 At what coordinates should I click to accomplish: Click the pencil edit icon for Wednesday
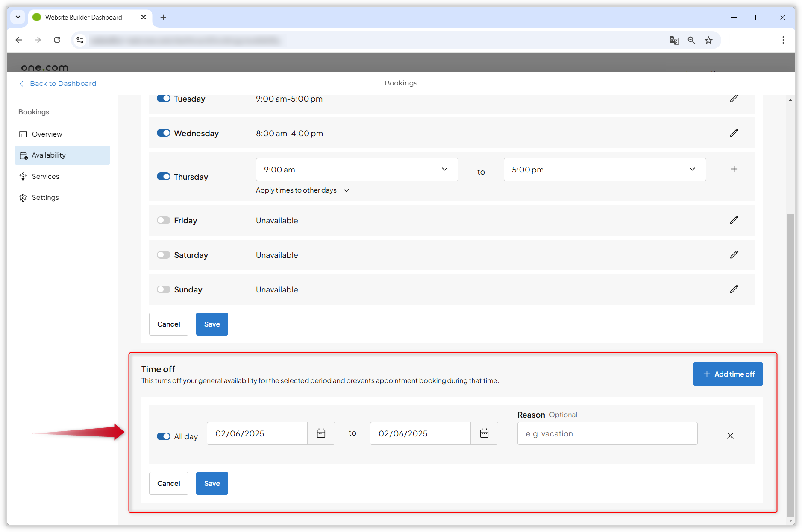[734, 133]
